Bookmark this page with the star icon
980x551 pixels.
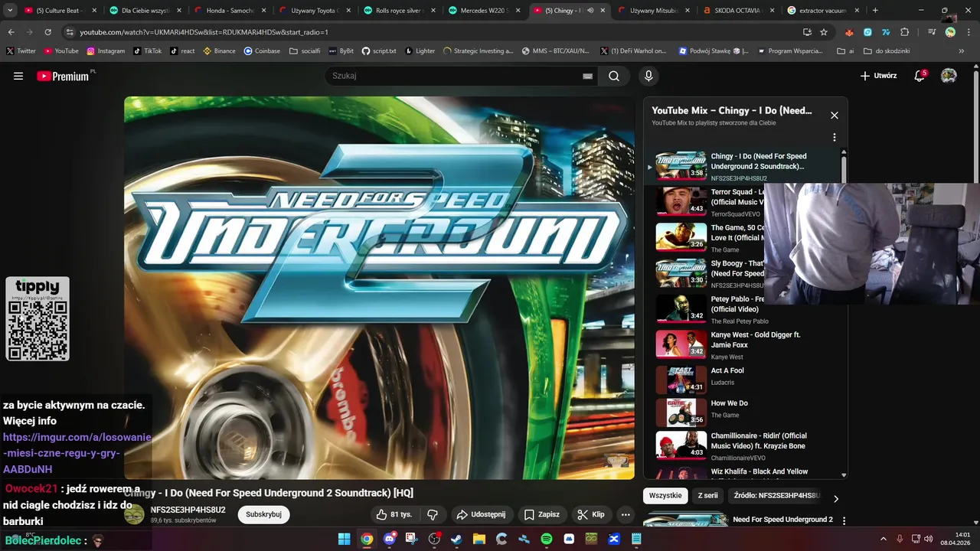coord(824,32)
